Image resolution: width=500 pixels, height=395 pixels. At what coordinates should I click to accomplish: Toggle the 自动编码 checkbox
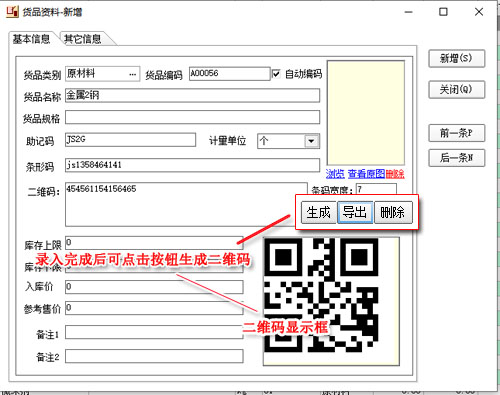(276, 74)
